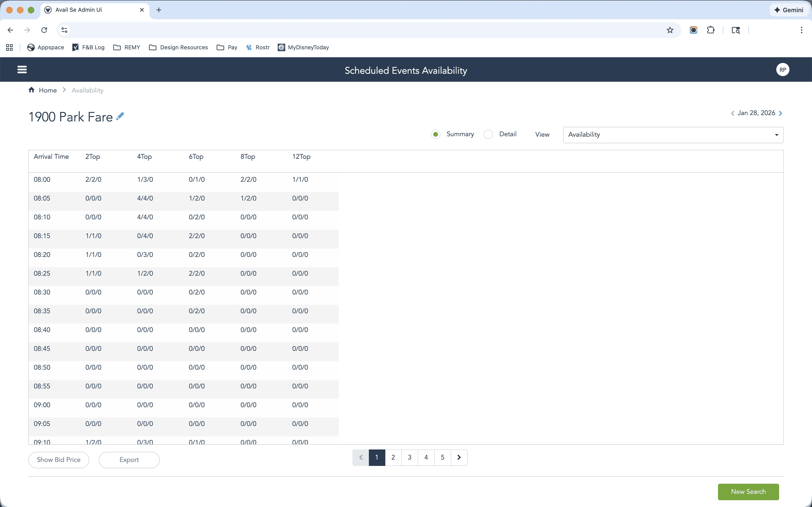This screenshot has height=507, width=812.
Task: Click the pencil edit icon beside 1900 Park Fare
Action: (120, 116)
